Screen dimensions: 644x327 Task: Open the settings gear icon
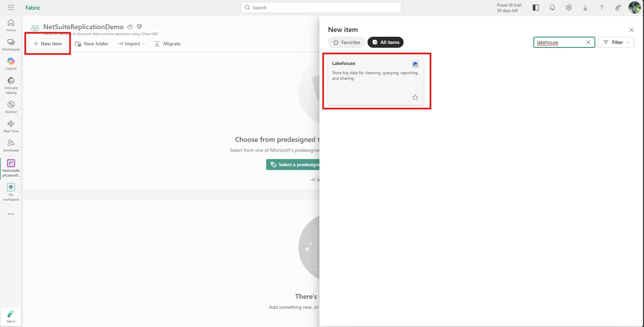point(568,8)
